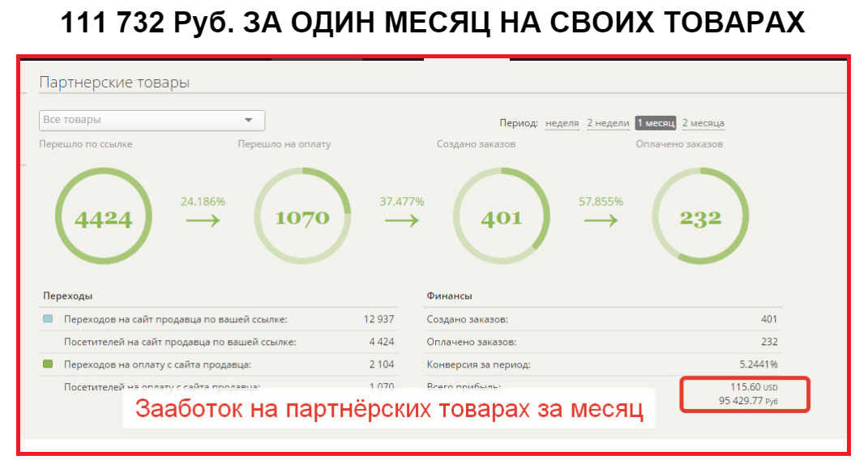This screenshot has width=868, height=464.
Task: Click the 115.60 USD profit value
Action: tap(754, 387)
